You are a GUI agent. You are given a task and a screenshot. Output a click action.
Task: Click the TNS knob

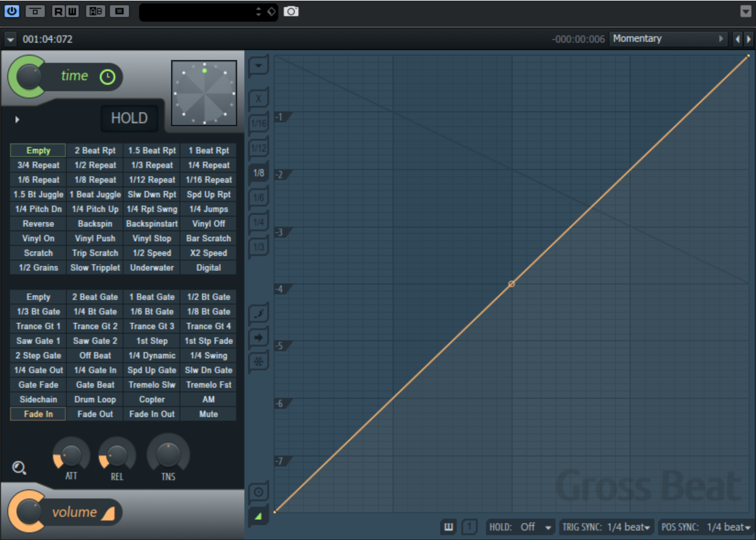point(168,455)
